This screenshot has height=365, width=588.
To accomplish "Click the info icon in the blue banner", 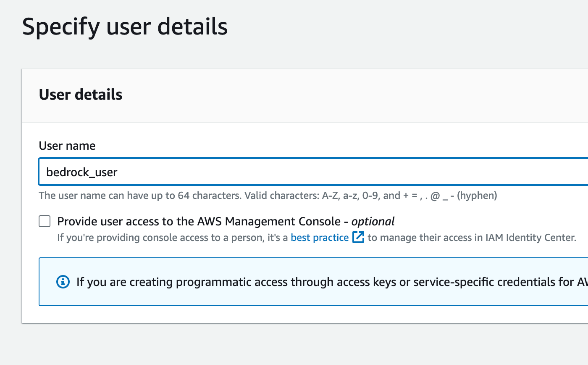I will pyautogui.click(x=63, y=282).
